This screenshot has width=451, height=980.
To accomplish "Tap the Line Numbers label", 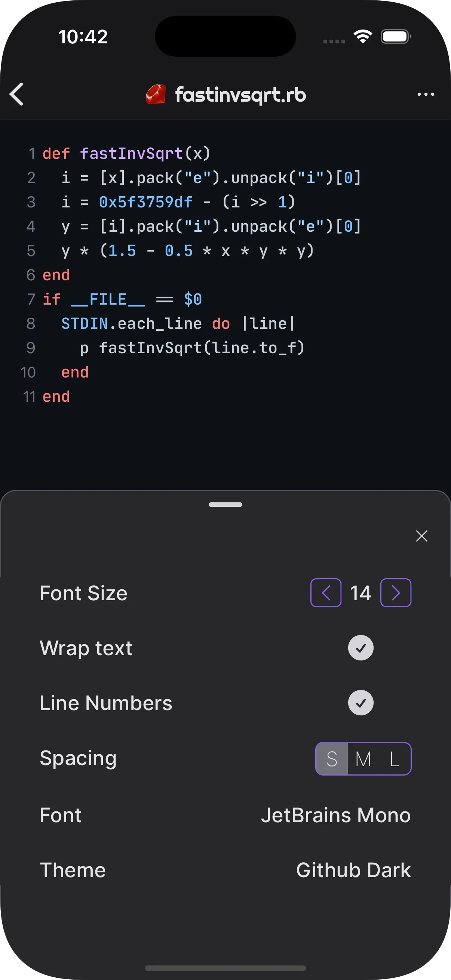I will point(106,703).
